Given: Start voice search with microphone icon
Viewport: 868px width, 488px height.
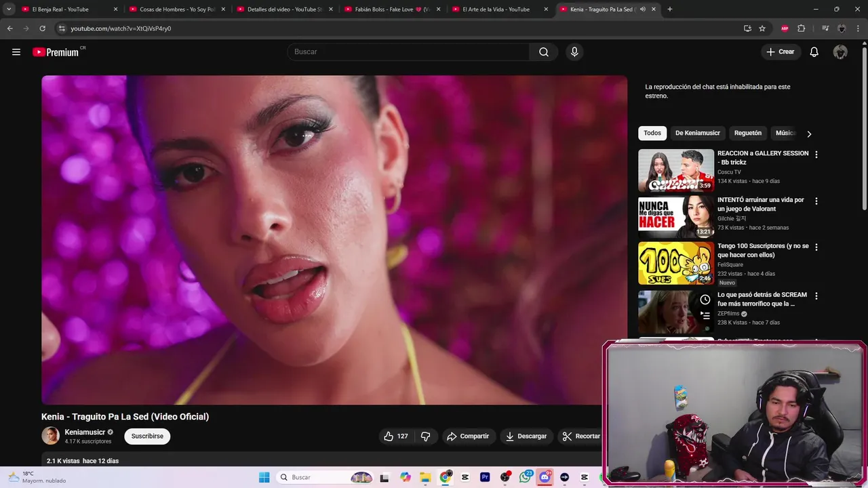Looking at the screenshot, I should (x=574, y=52).
